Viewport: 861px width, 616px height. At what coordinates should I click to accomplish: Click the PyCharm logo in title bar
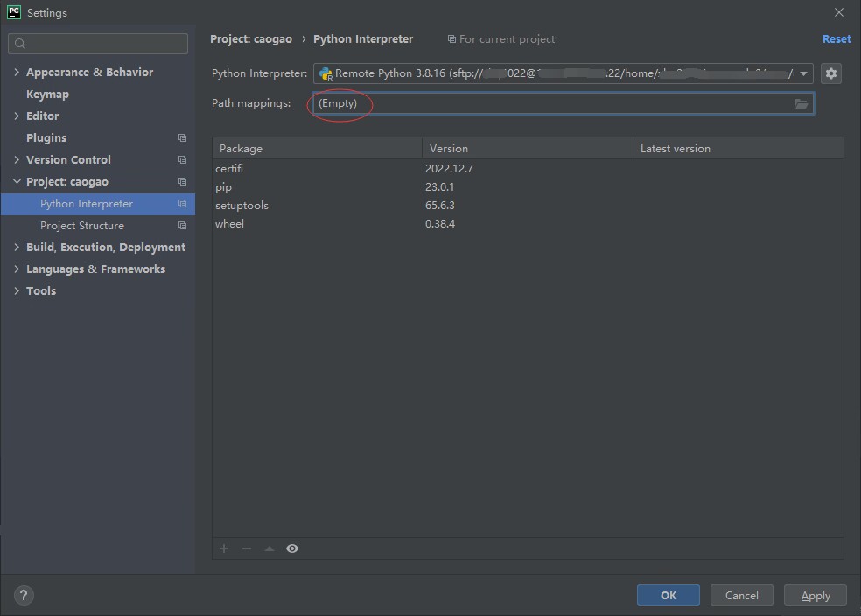point(14,12)
